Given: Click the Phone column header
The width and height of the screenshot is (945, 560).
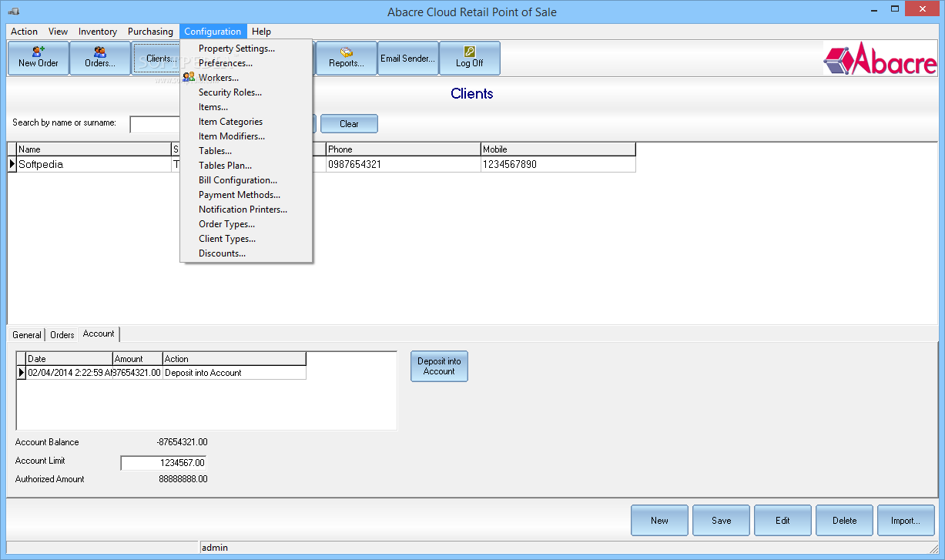Looking at the screenshot, I should click(403, 149).
